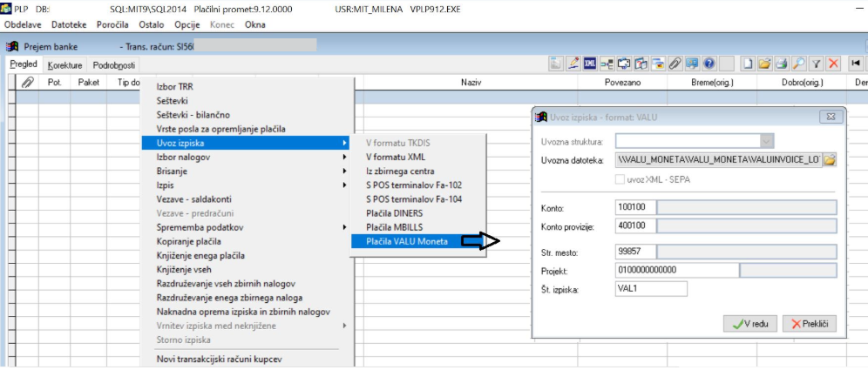Click the Konto provizije field 400100
The image size is (868, 370).
click(635, 225)
